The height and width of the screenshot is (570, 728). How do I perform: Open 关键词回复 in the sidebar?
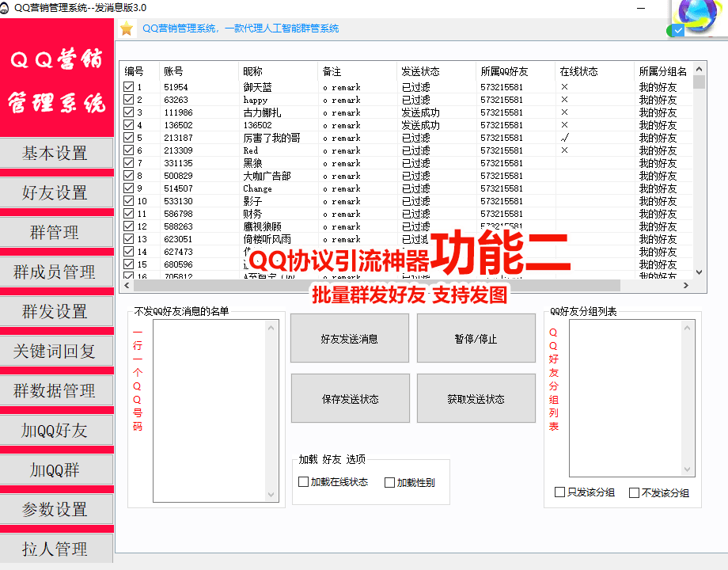[x=55, y=351]
